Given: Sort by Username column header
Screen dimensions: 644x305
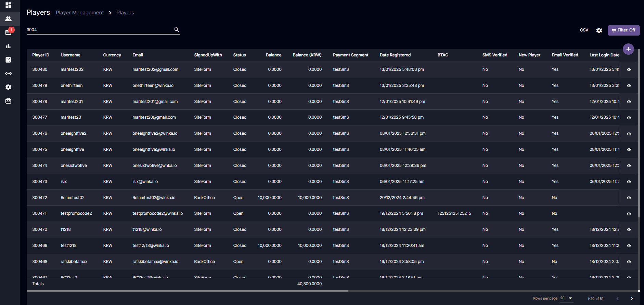Looking at the screenshot, I should (x=70, y=55).
